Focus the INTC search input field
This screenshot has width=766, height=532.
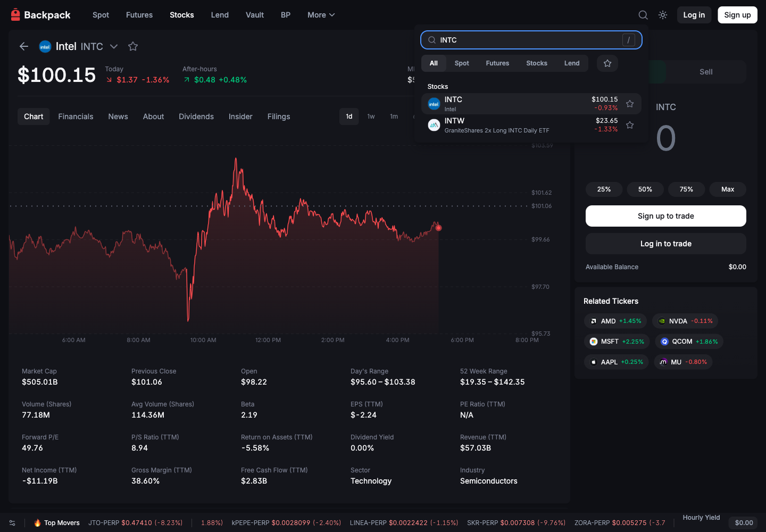point(531,40)
